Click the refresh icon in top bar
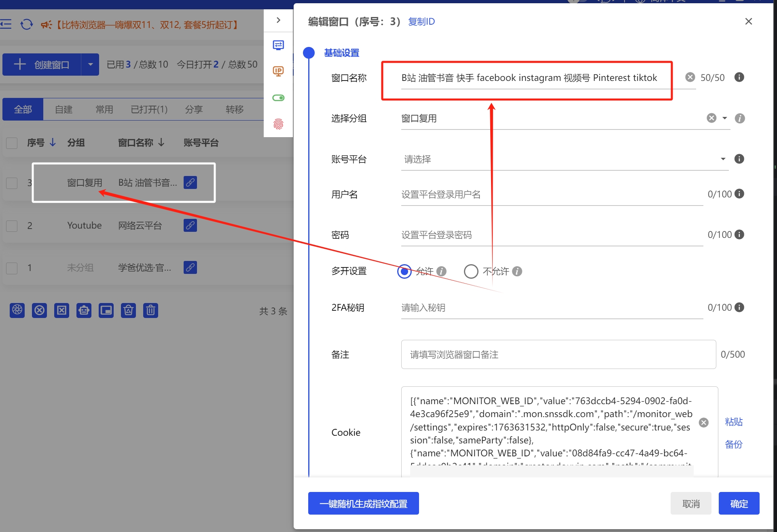This screenshot has height=532, width=777. tap(27, 24)
